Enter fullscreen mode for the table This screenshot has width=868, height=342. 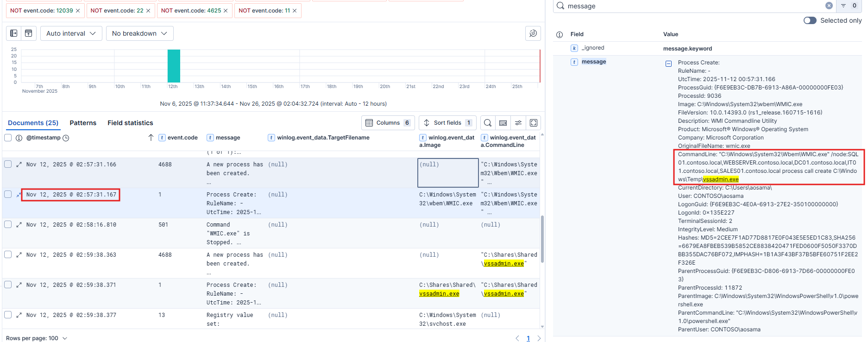click(x=534, y=123)
